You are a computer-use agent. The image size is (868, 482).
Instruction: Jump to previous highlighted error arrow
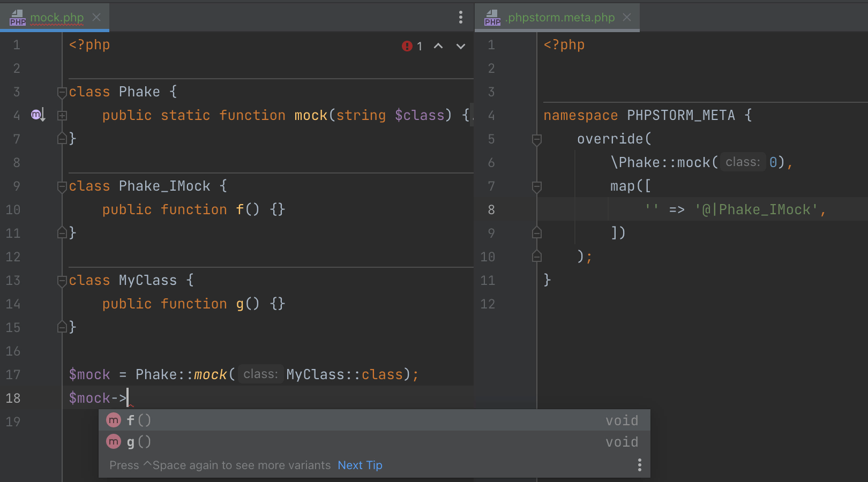tap(438, 47)
